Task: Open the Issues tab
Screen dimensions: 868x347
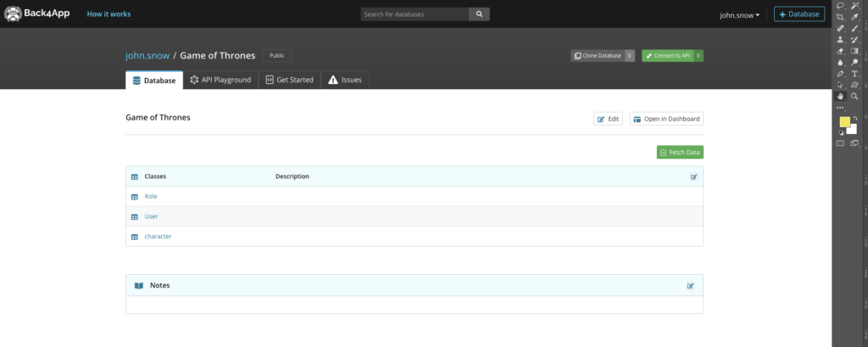Action: click(x=345, y=80)
